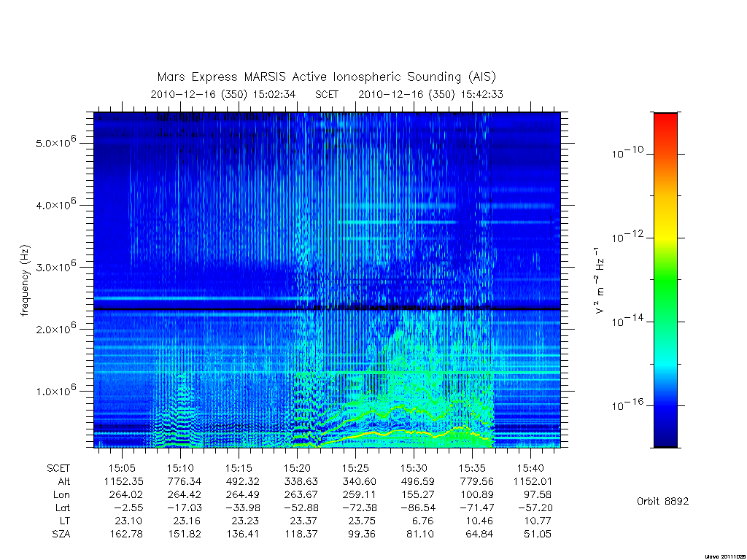Click latitude value '-2.55'

pyautogui.click(x=127, y=508)
